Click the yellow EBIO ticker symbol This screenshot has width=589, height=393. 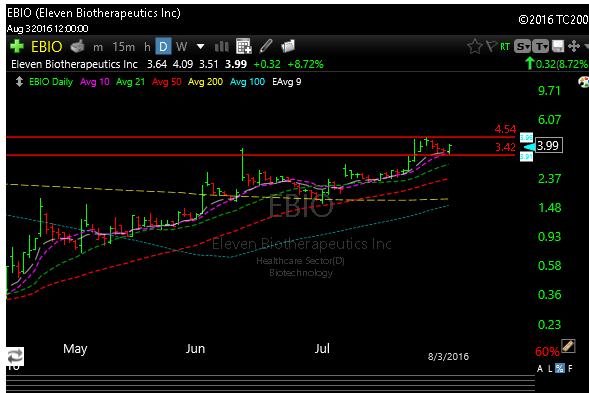coord(47,47)
